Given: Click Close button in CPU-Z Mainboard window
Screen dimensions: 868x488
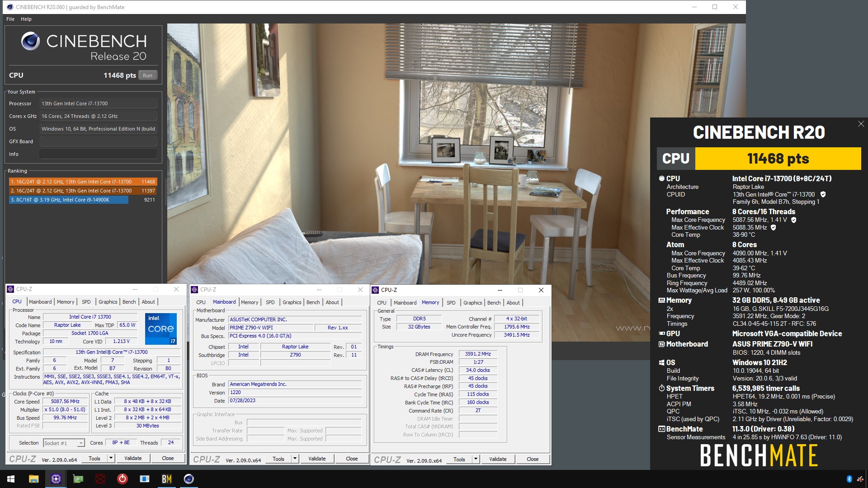Looking at the screenshot, I should point(352,459).
